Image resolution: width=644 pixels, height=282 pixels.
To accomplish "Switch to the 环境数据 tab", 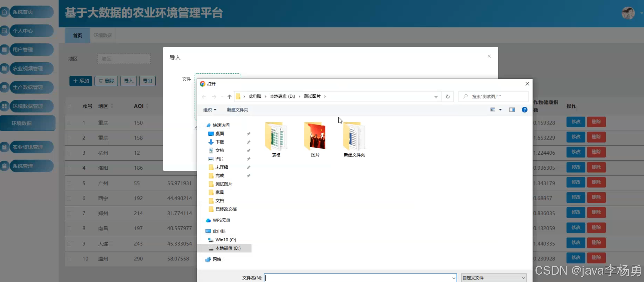I will [x=103, y=35].
